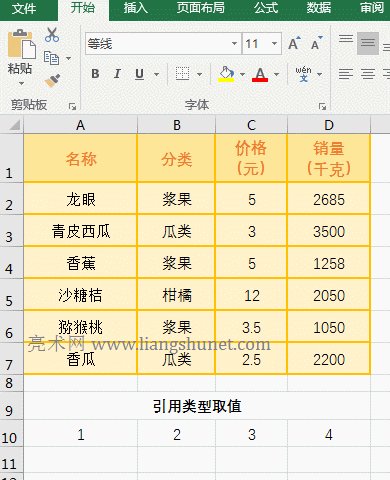
Task: Click the Paste clipboard icon
Action: [x=21, y=44]
